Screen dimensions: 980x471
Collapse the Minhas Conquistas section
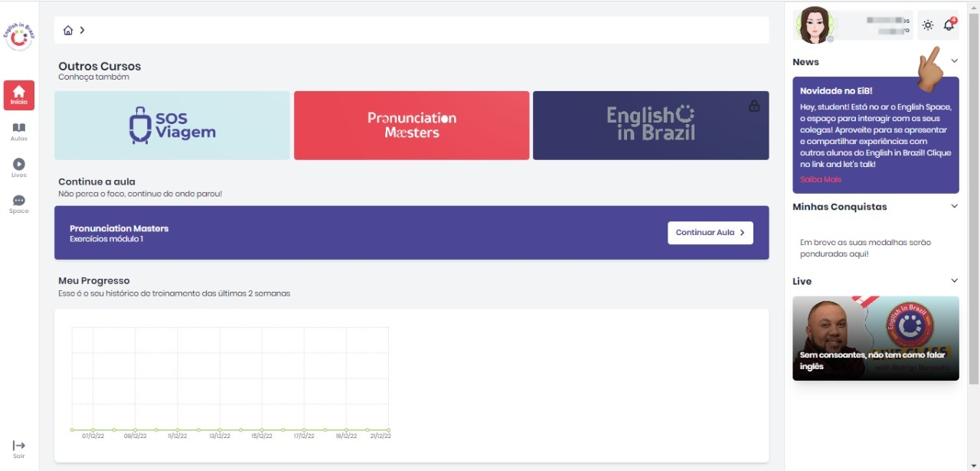(x=955, y=206)
